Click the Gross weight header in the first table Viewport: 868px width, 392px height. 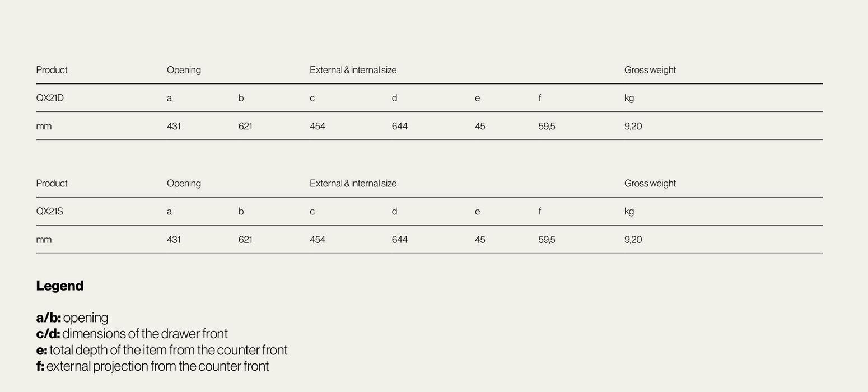(x=650, y=70)
